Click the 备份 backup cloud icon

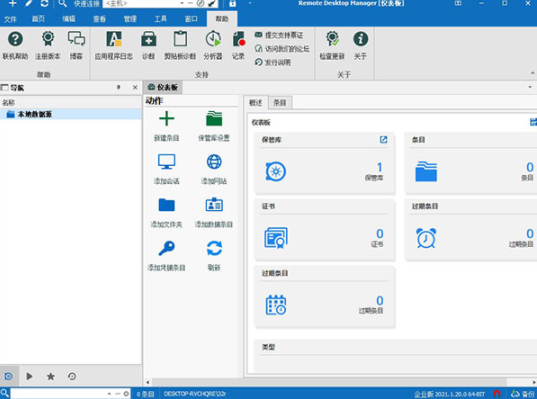[x=522, y=394]
